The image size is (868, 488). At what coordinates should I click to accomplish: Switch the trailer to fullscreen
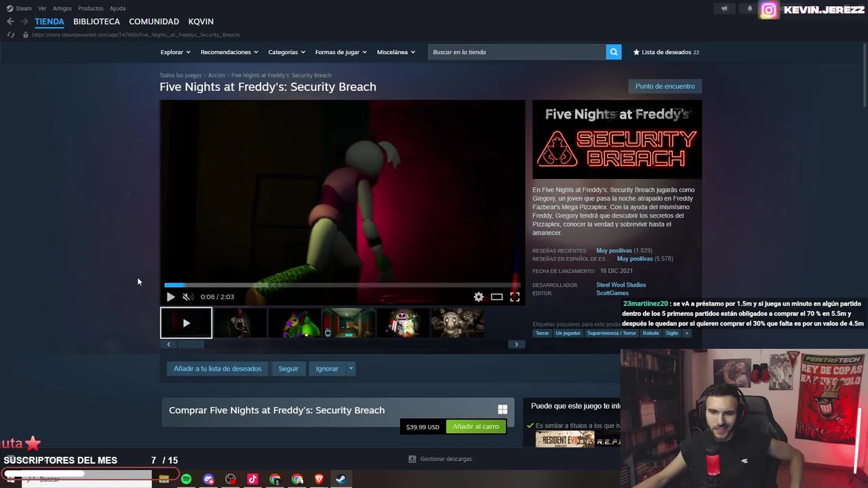(x=515, y=297)
